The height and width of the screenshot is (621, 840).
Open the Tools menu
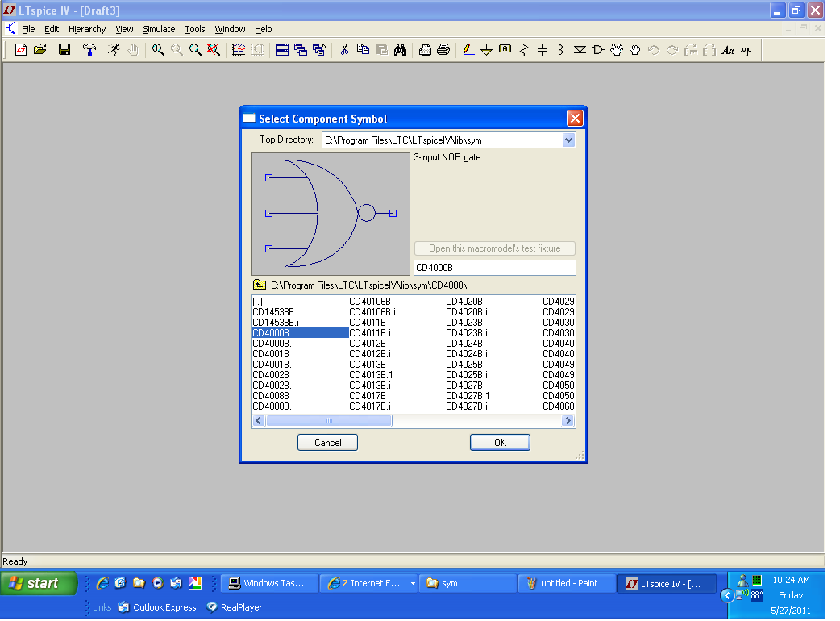pos(195,29)
